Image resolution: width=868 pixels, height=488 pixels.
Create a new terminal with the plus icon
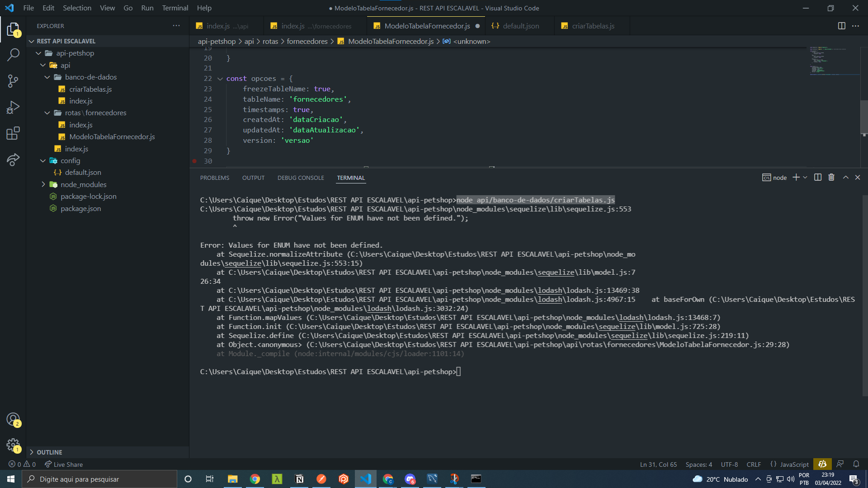796,177
